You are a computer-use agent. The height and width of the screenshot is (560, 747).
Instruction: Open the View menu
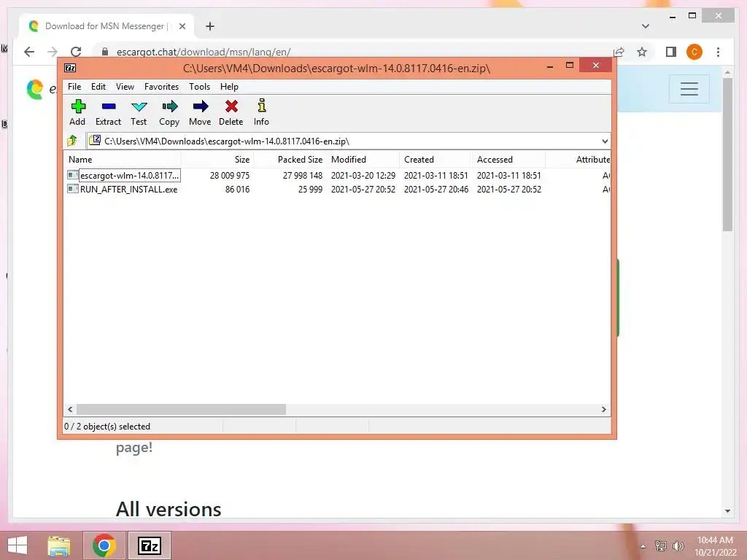point(125,87)
